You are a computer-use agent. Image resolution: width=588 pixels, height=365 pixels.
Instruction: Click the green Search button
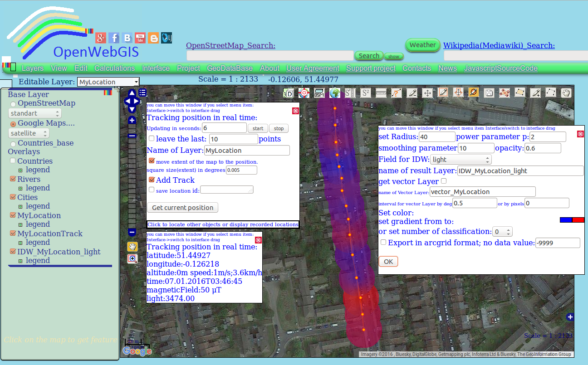369,56
